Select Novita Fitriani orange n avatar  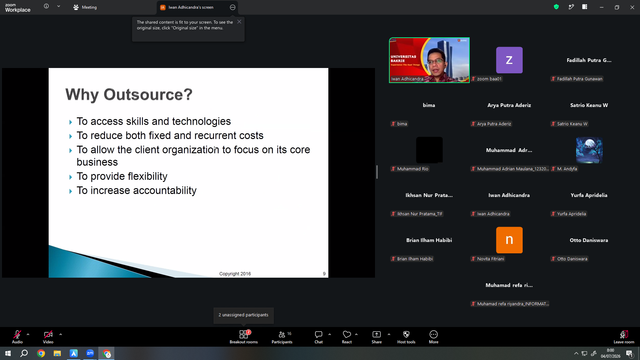click(x=509, y=240)
